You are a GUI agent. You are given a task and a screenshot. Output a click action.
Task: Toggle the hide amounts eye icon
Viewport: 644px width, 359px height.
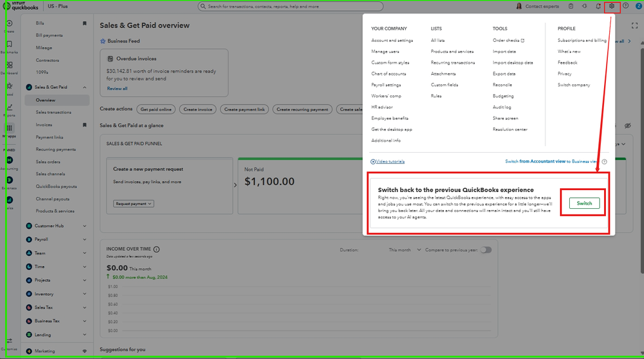[x=628, y=126]
